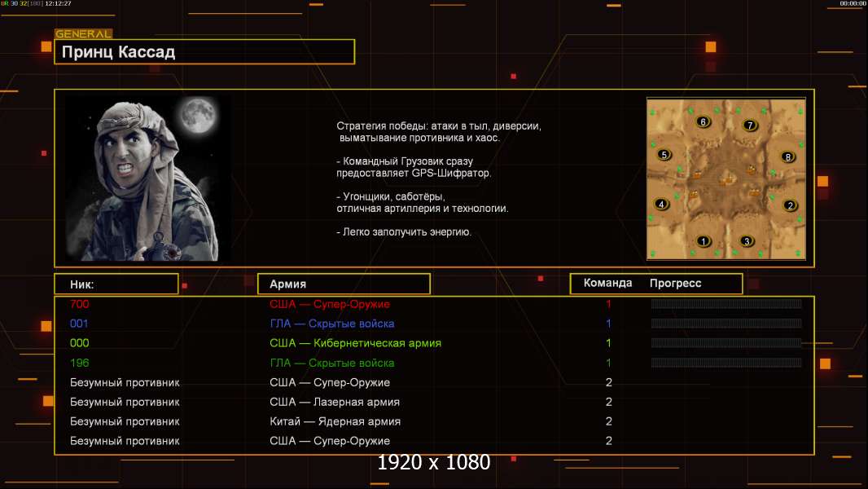
Task: Click team number 2 in Лазерная армия row
Action: pos(608,402)
